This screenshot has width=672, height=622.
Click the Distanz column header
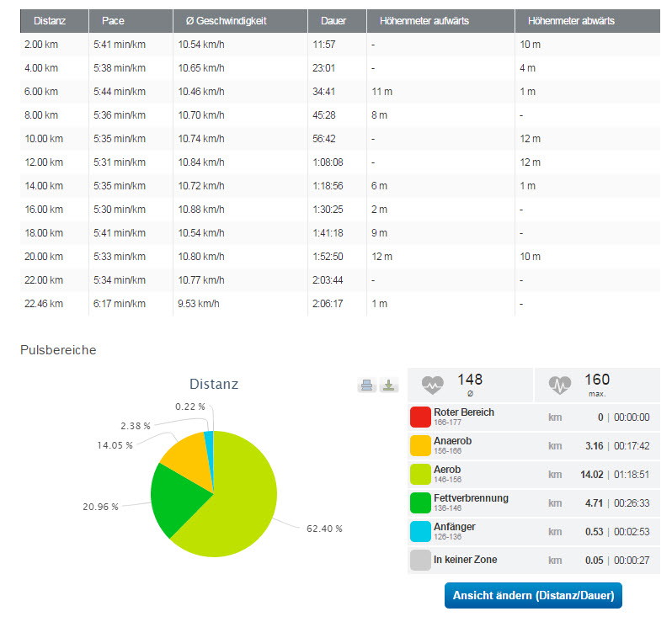click(50, 20)
